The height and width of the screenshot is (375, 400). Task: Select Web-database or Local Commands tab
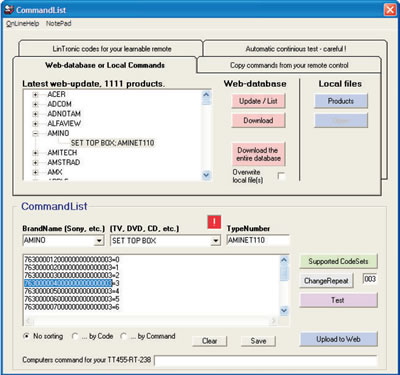[x=105, y=65]
